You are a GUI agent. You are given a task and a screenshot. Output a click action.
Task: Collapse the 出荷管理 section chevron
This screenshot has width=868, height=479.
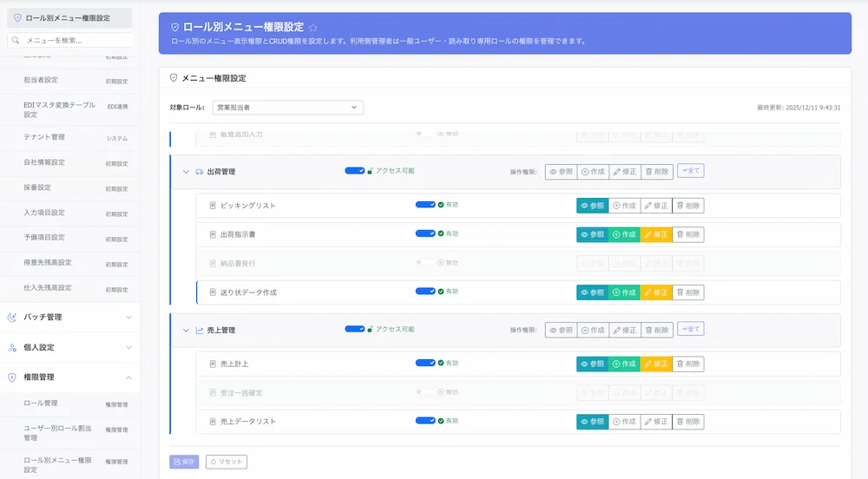pos(185,172)
